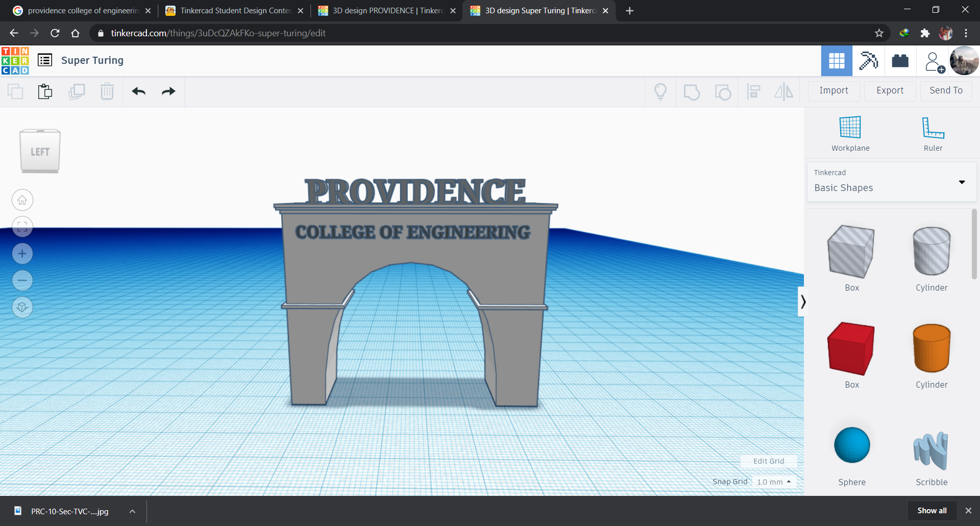Image resolution: width=980 pixels, height=526 pixels.
Task: Click the Ungroup shapes icon
Action: tap(723, 92)
